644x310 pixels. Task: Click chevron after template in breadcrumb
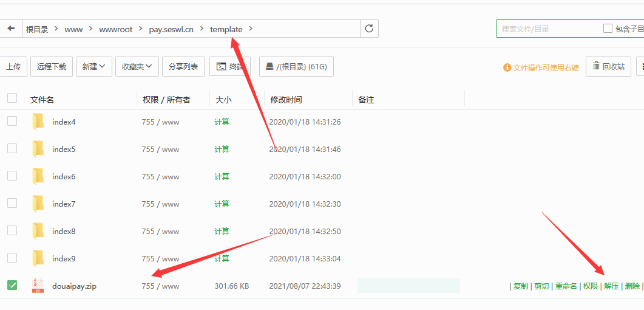pos(251,29)
